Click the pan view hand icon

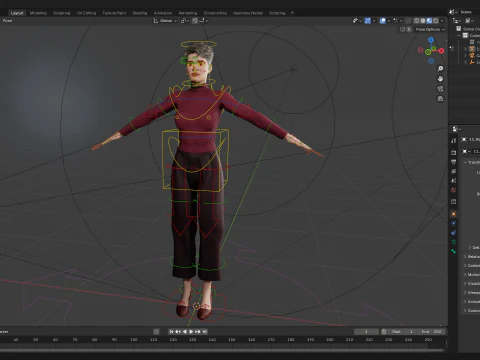coord(440,79)
